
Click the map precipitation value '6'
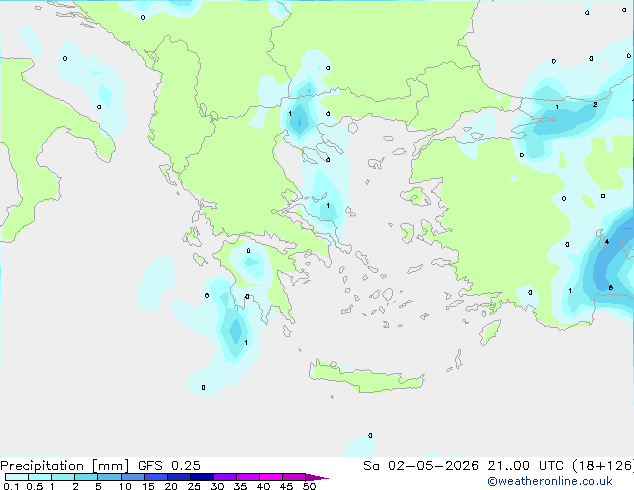tap(611, 288)
